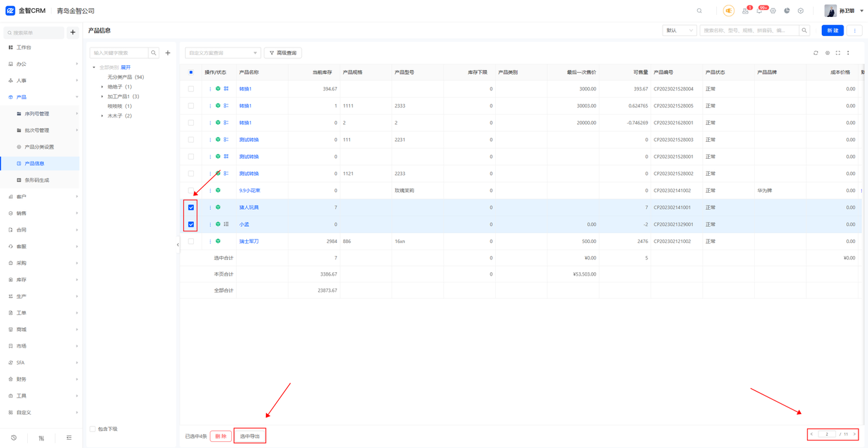Expand the 加工产品1 category node
This screenshot has width=868, height=448.
(102, 96)
